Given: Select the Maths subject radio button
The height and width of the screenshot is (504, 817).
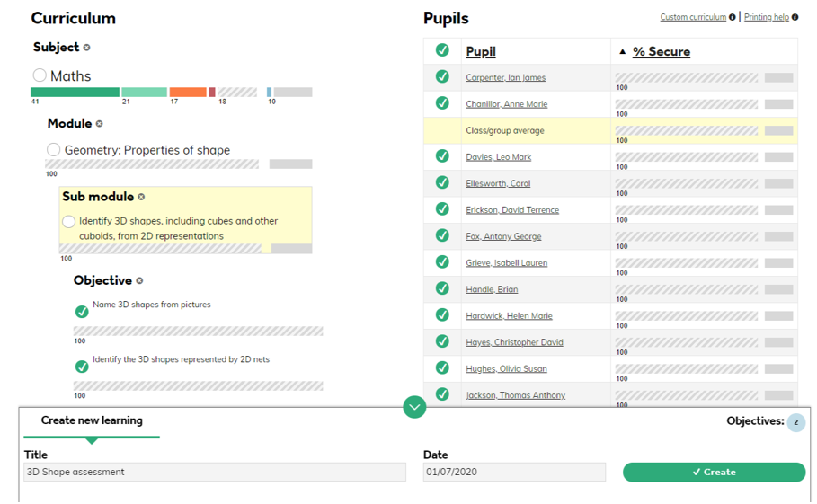Looking at the screenshot, I should tap(40, 75).
